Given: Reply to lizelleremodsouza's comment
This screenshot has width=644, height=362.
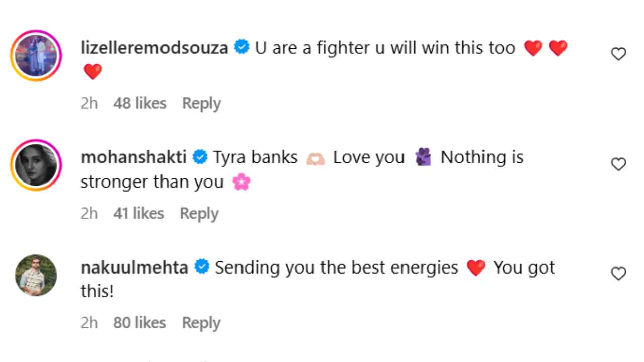Looking at the screenshot, I should tap(201, 103).
